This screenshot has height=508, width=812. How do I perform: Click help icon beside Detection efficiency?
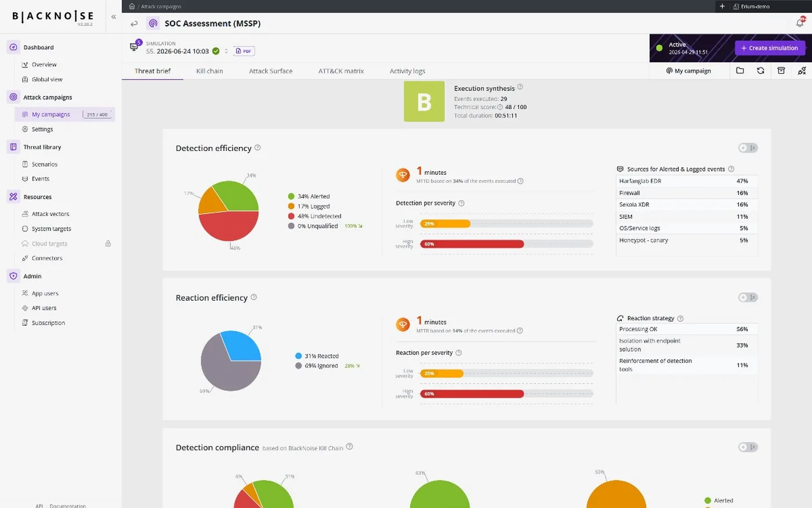coord(258,147)
